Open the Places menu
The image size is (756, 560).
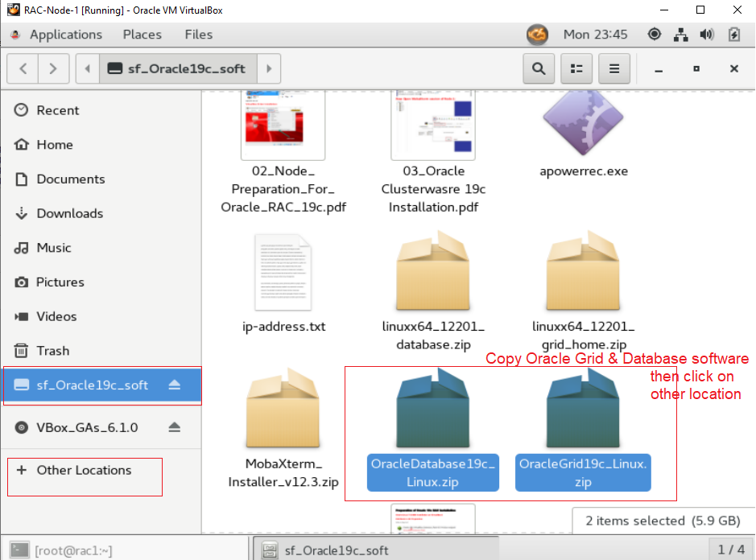click(143, 35)
